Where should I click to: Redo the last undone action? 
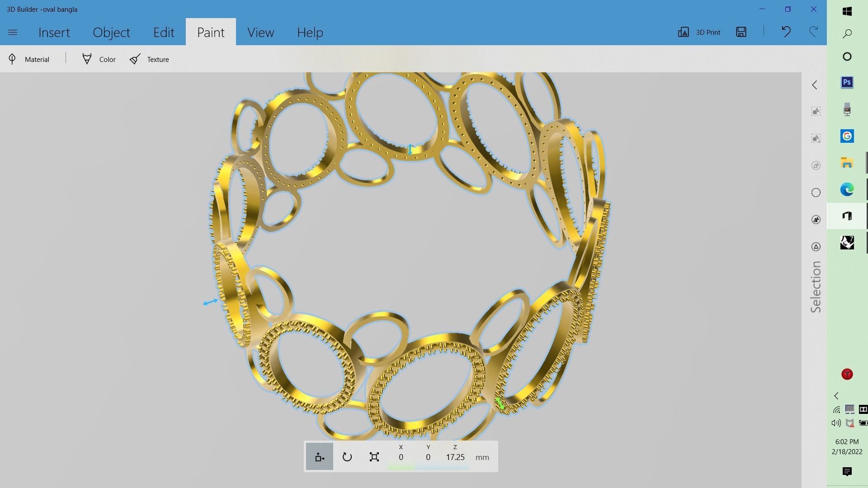tap(813, 32)
